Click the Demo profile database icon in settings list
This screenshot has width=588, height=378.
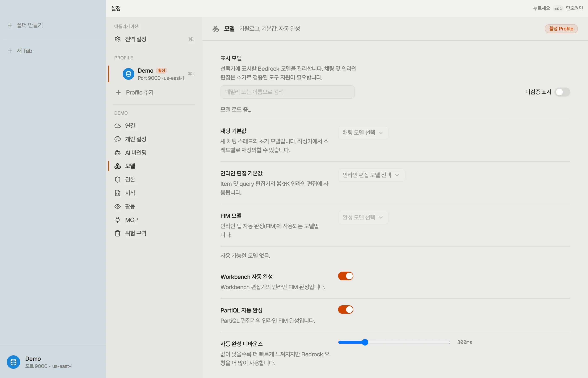128,74
